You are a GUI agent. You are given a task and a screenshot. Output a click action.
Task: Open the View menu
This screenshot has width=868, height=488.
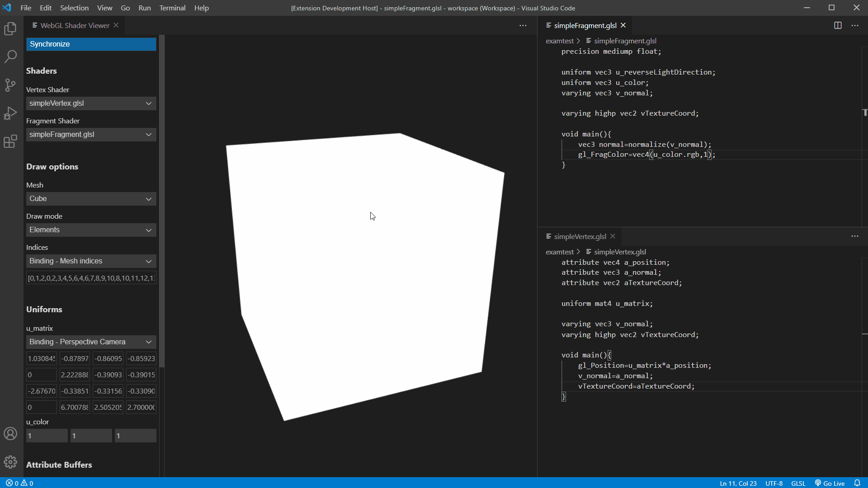point(104,8)
